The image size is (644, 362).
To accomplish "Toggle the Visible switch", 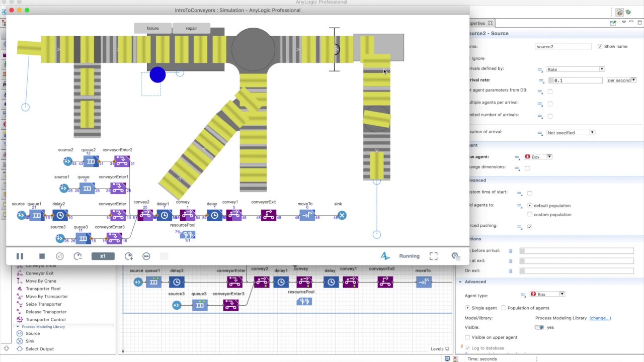I will [539, 327].
